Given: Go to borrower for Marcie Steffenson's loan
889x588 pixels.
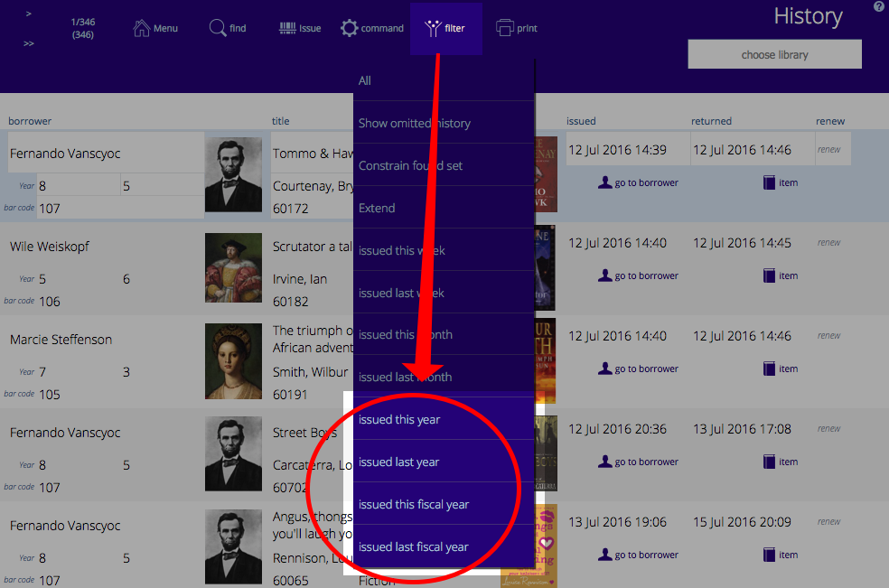Looking at the screenshot, I should 638,369.
